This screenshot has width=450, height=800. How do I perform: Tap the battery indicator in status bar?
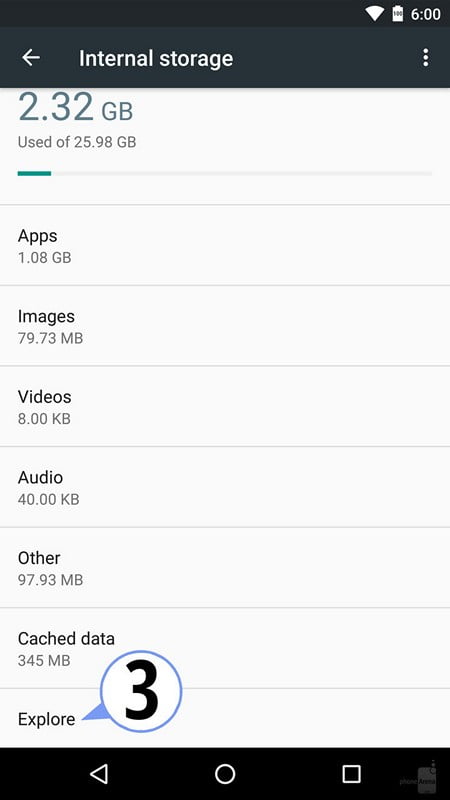[x=397, y=14]
